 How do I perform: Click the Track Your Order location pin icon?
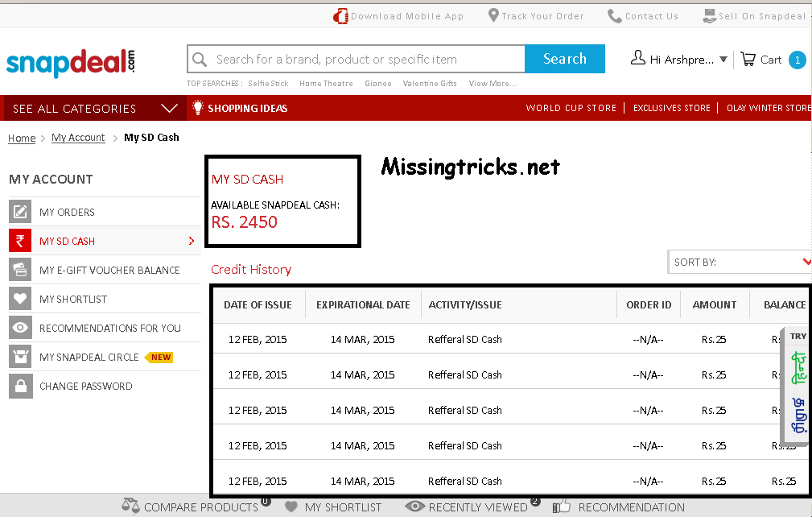[x=493, y=15]
